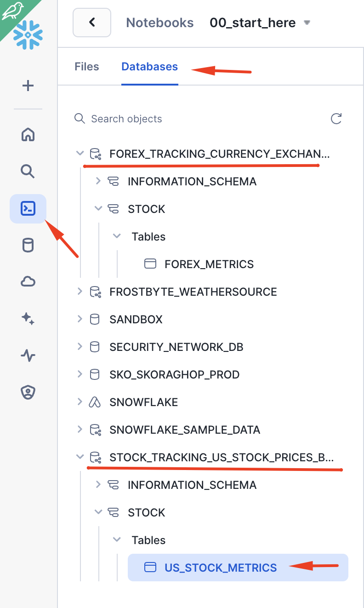The height and width of the screenshot is (608, 364).
Task: Open the Projects worksheets icon in sidebar
Action: (28, 208)
